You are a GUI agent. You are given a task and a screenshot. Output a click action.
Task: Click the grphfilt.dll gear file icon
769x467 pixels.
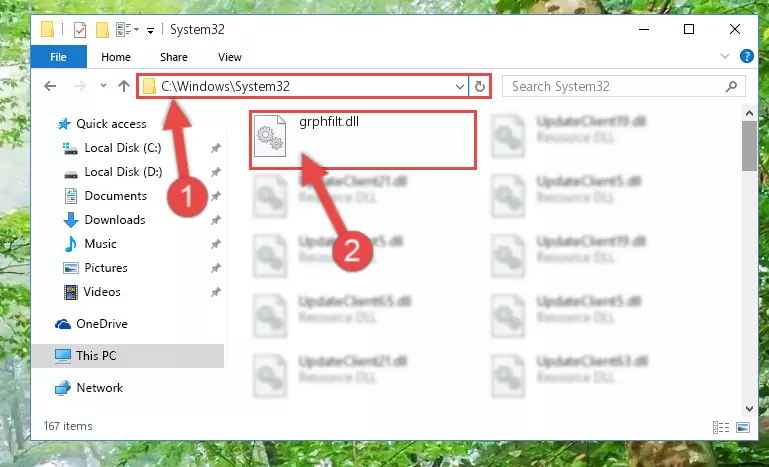[270, 135]
